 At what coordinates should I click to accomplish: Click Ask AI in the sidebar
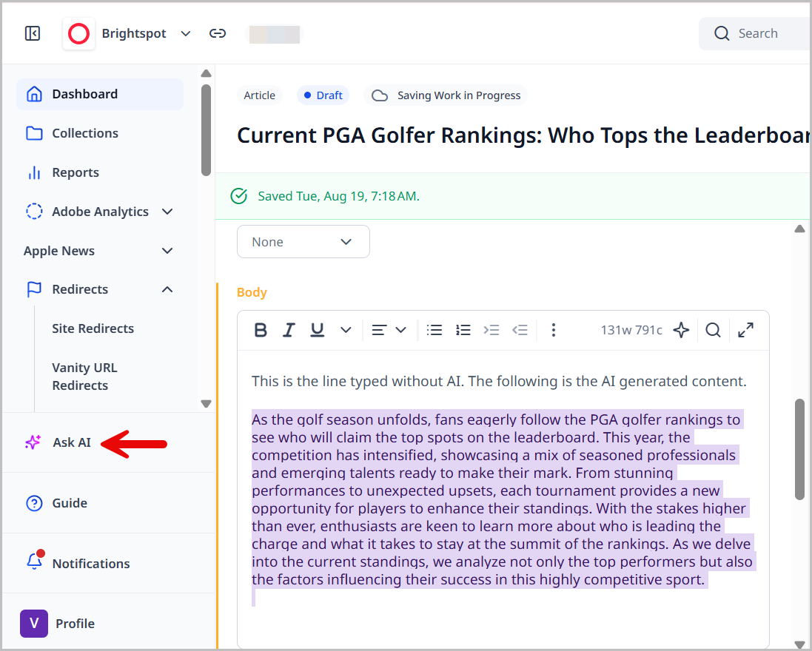(71, 442)
